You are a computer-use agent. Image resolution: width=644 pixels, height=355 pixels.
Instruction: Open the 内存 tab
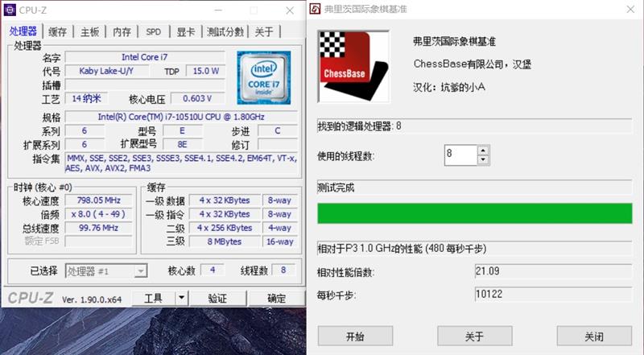tap(122, 31)
